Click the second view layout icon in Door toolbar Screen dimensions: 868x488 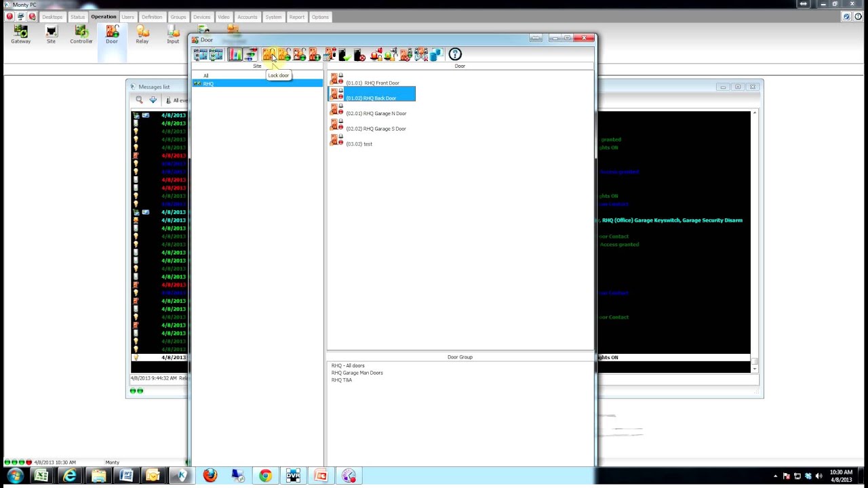pos(216,54)
